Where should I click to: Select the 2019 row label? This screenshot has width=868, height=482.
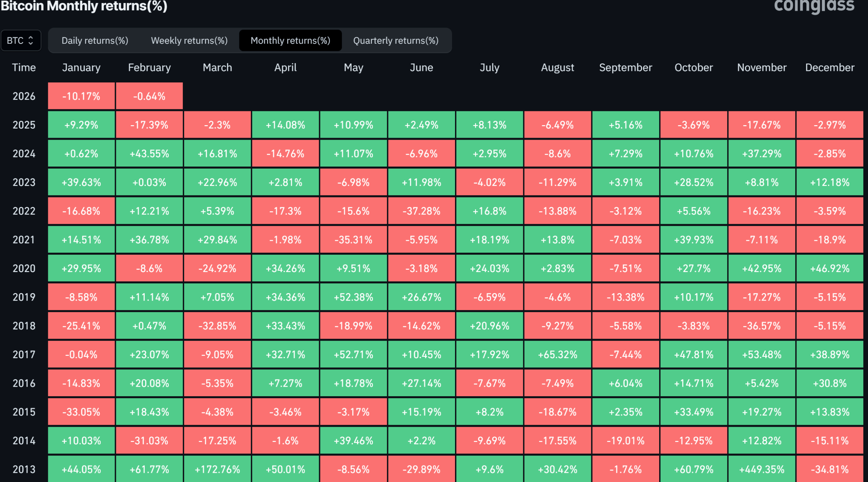[24, 297]
